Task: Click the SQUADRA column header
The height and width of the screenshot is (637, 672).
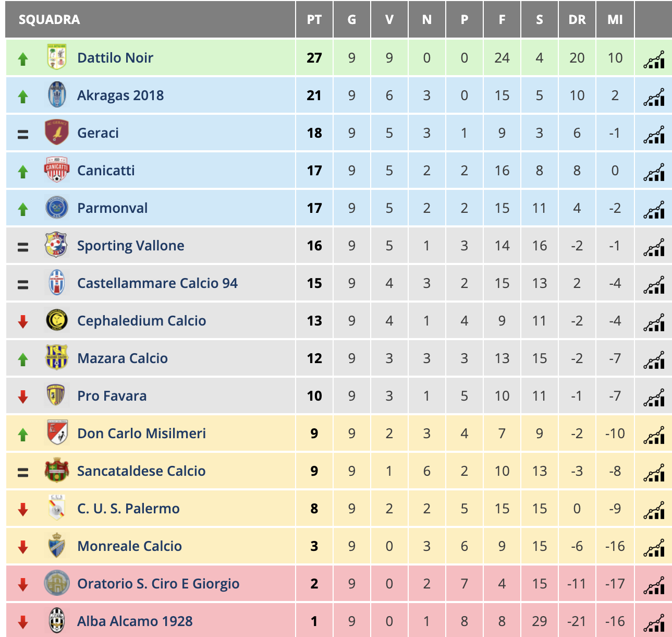Action: [x=50, y=20]
